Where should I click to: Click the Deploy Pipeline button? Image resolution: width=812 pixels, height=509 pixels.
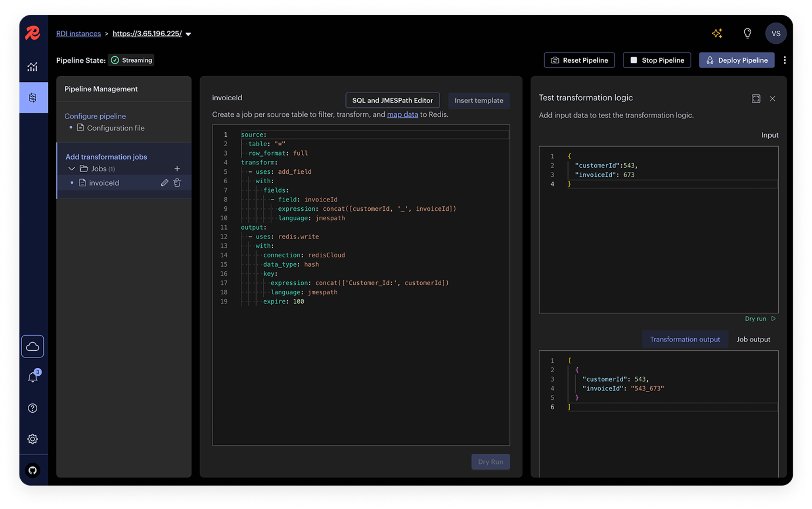[x=736, y=60]
